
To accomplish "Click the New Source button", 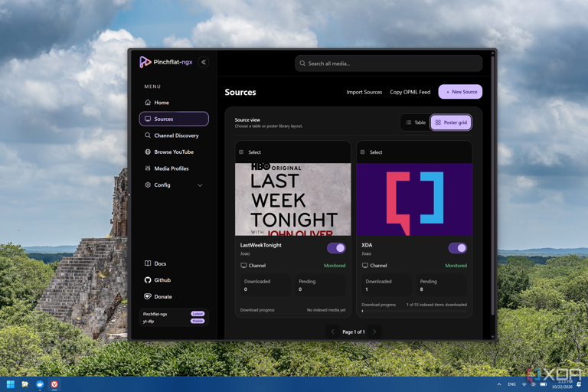I will pos(460,92).
